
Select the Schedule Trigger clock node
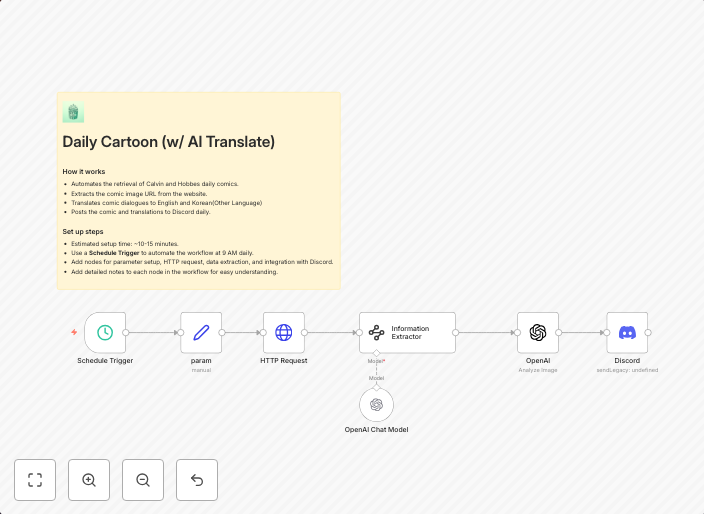point(105,332)
